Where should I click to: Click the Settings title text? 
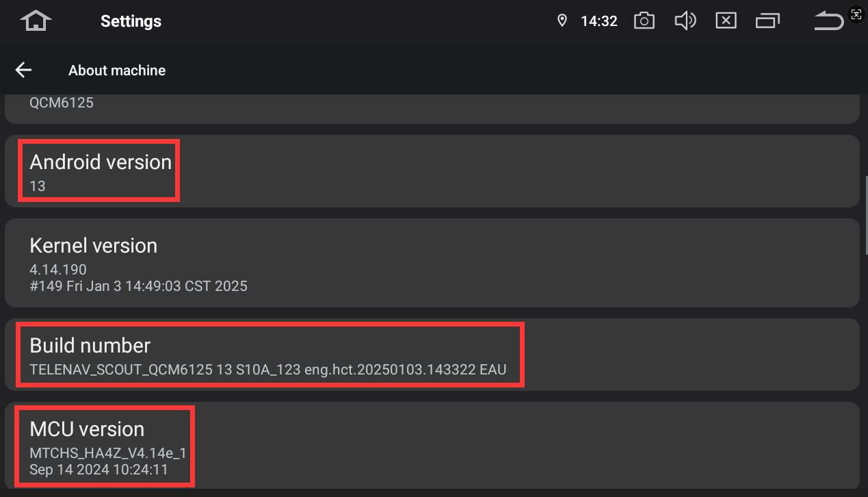pos(131,21)
